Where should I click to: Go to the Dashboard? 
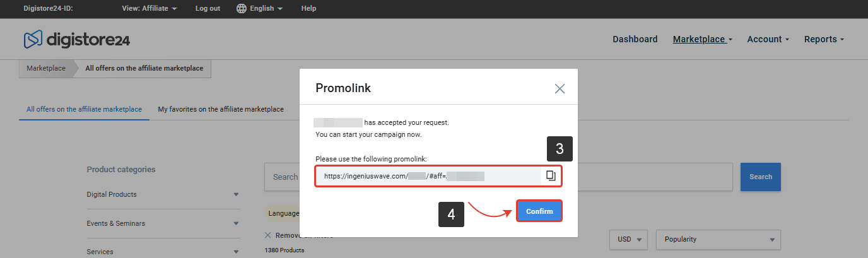[x=635, y=39]
